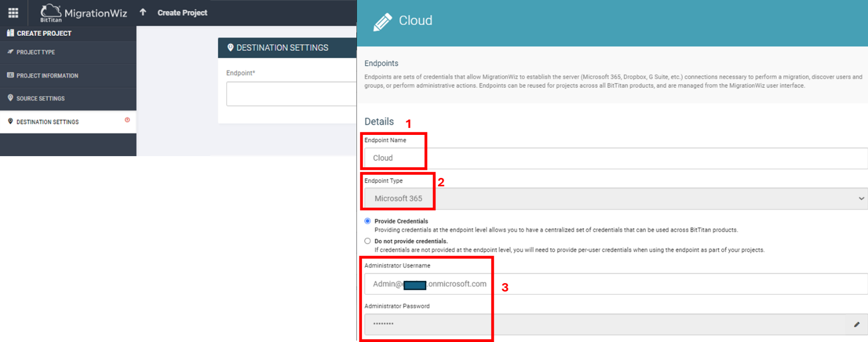The height and width of the screenshot is (342, 868).
Task: Click the Cloud panel title text
Action: tap(416, 20)
